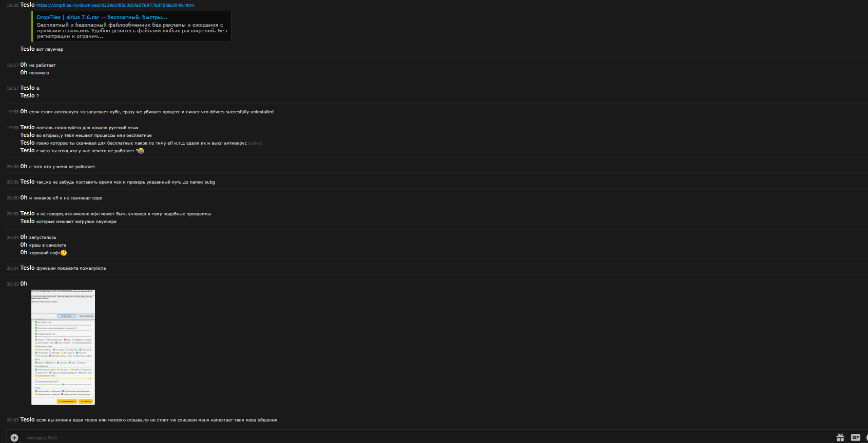The width and height of the screenshot is (868, 443).
Task: Click message 'поставь пожалуйста для начало русский язык'
Action: coord(87,128)
